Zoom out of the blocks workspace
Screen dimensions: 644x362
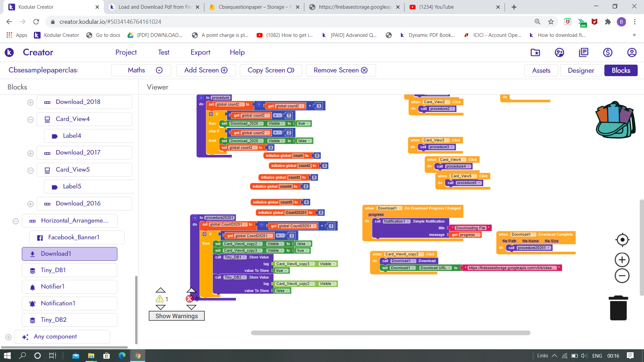click(x=622, y=276)
